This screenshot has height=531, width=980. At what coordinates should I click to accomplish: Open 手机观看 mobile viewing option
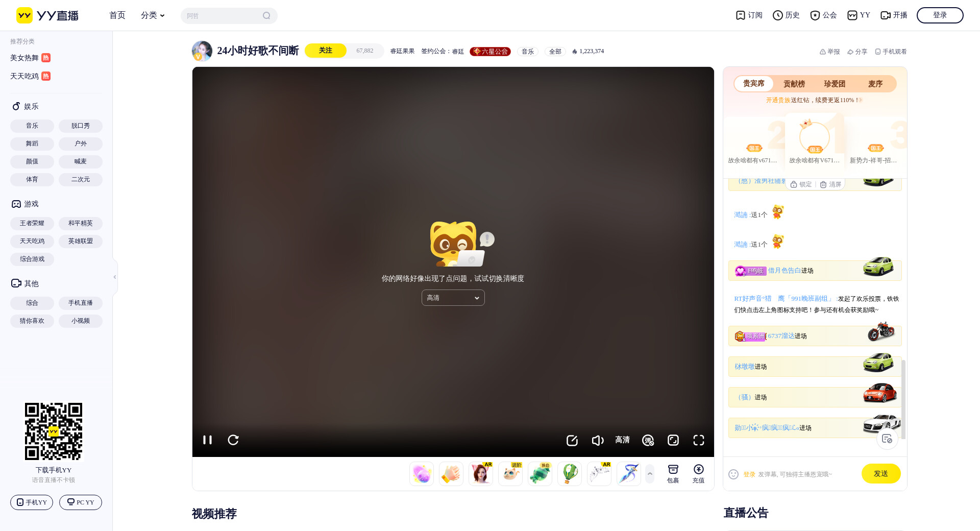pos(891,52)
